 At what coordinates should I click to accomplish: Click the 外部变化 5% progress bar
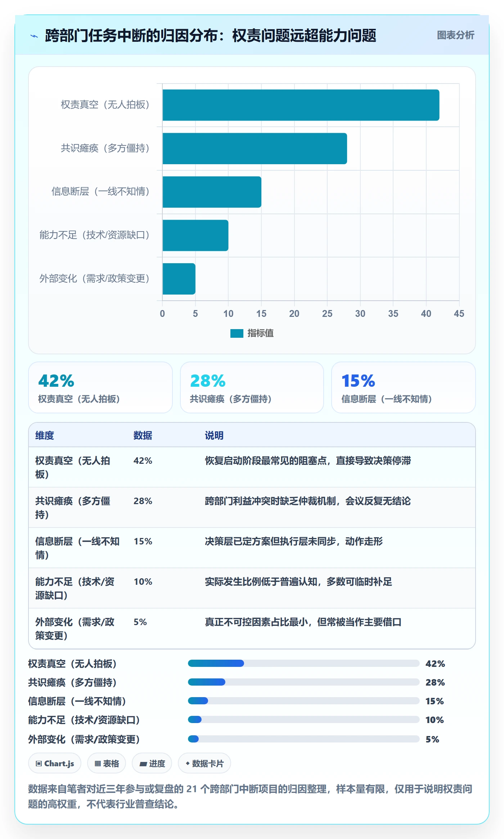point(304,739)
